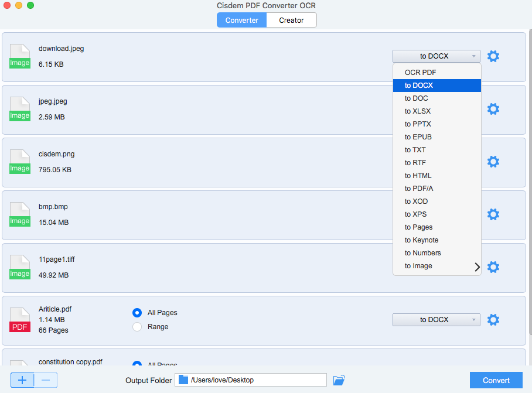
Task: Choose to Keynote from format list
Action: pos(437,240)
